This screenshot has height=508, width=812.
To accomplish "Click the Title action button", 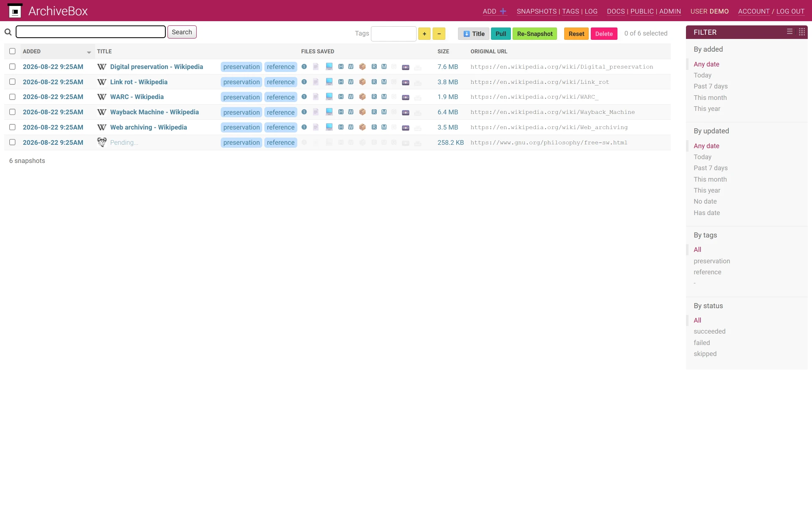I will (474, 34).
